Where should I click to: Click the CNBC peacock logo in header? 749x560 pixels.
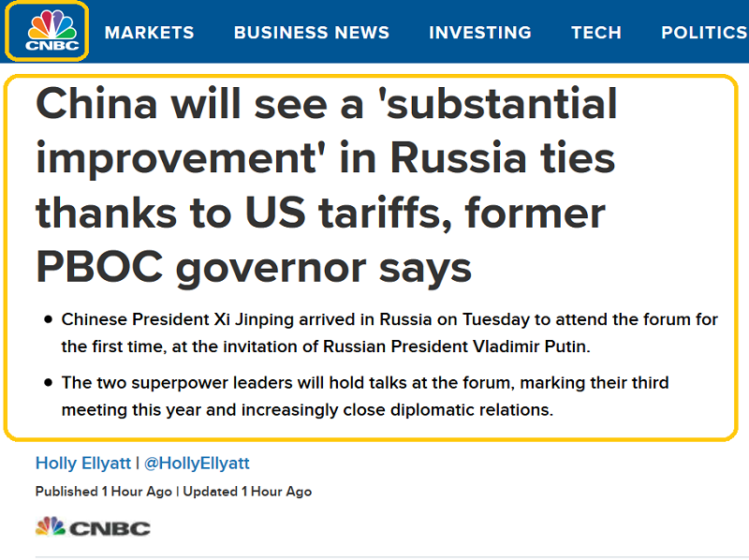tap(46, 31)
